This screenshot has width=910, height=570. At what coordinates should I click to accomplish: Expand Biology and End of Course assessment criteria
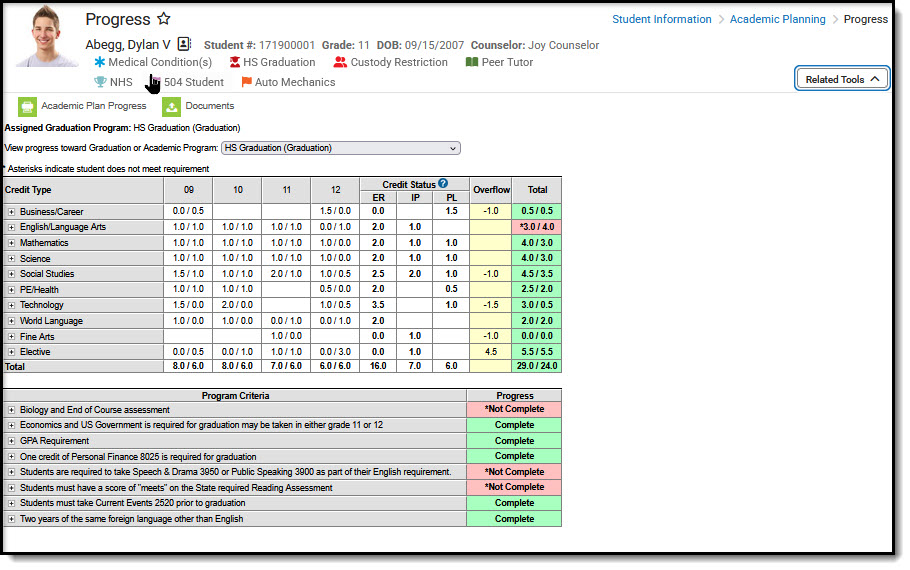point(11,410)
